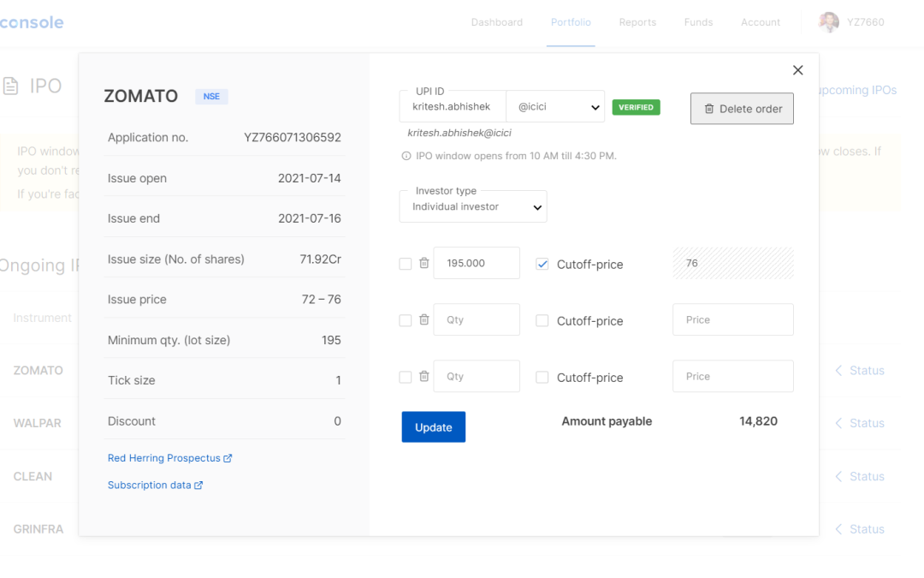Click external link icon next to Subscription data
The height and width of the screenshot is (578, 924).
click(x=198, y=486)
